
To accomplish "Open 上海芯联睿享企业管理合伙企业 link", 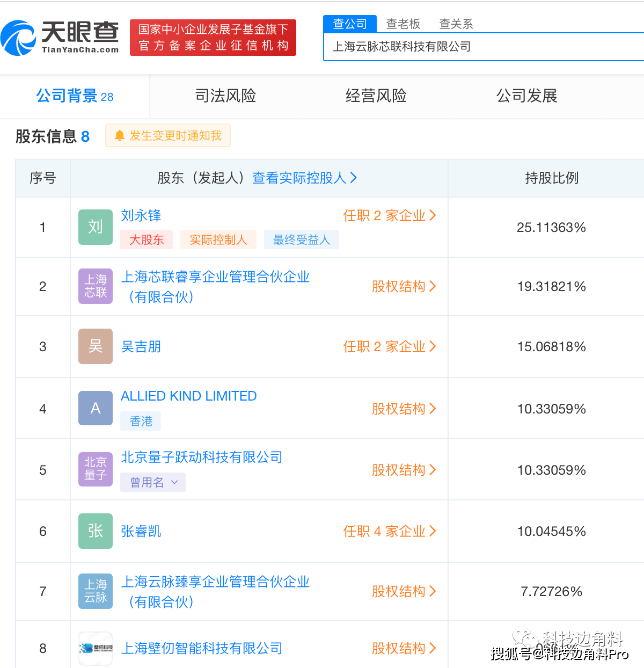I will pos(215,287).
